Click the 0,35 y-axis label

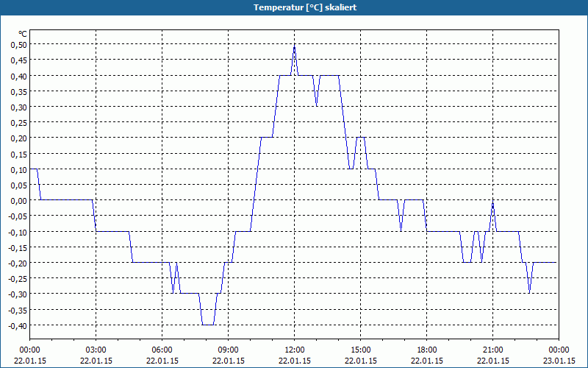click(20, 91)
